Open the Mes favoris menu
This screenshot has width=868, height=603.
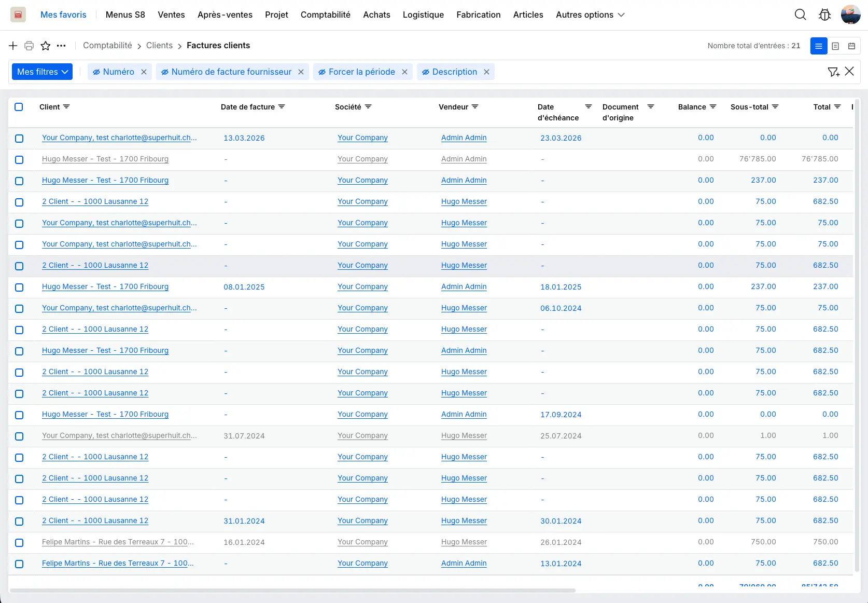click(63, 15)
